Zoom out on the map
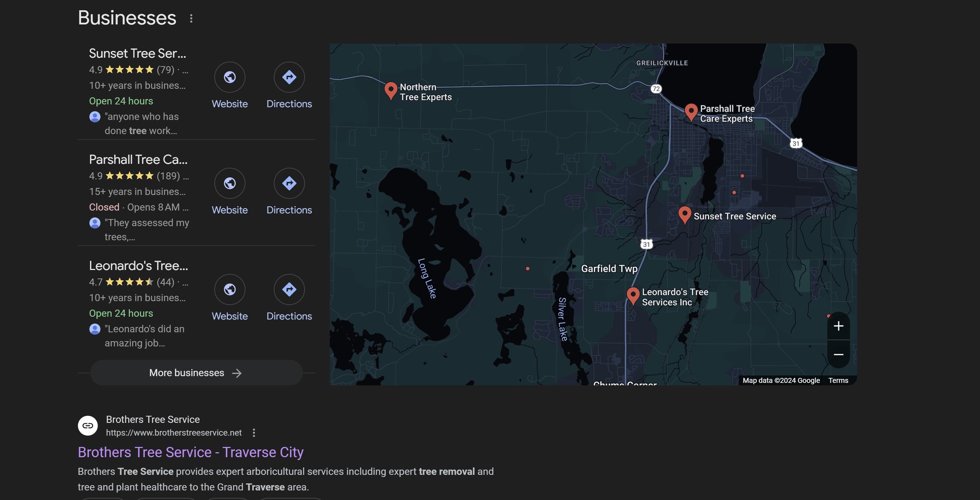Viewport: 980px width, 500px height. (x=838, y=354)
